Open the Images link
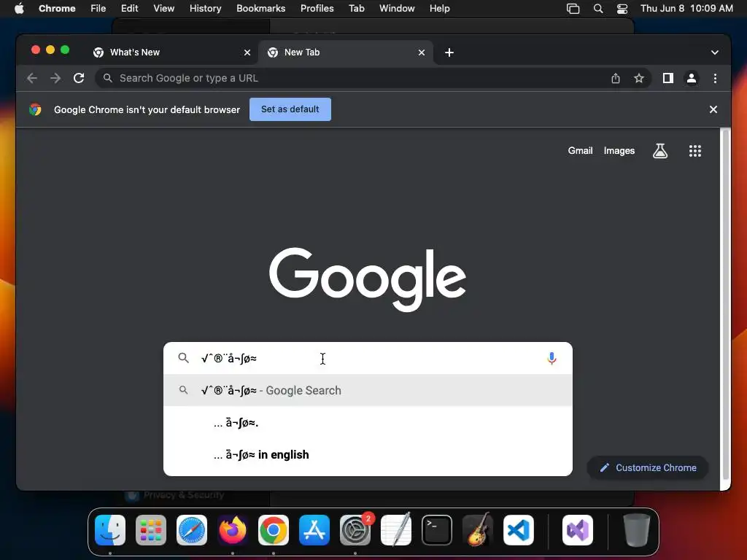This screenshot has height=560, width=747. (x=619, y=151)
